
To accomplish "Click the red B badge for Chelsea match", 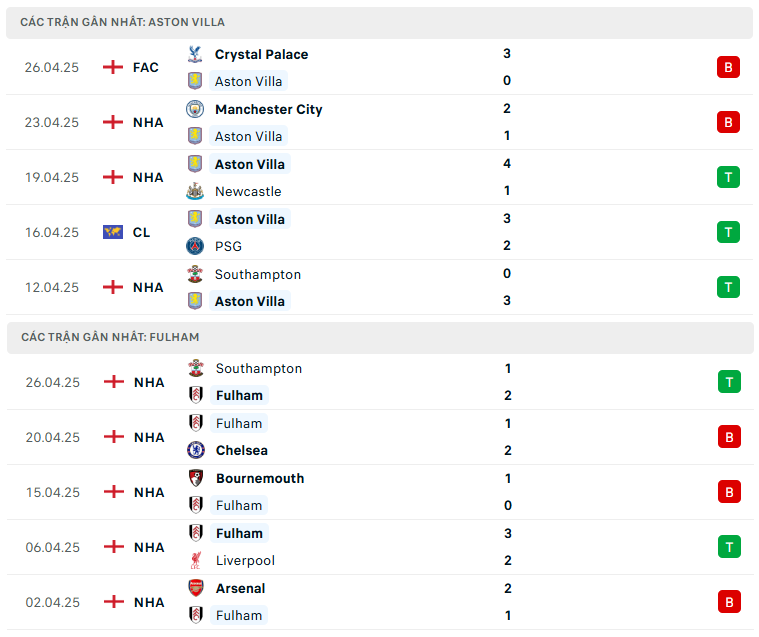I will click(x=729, y=436).
